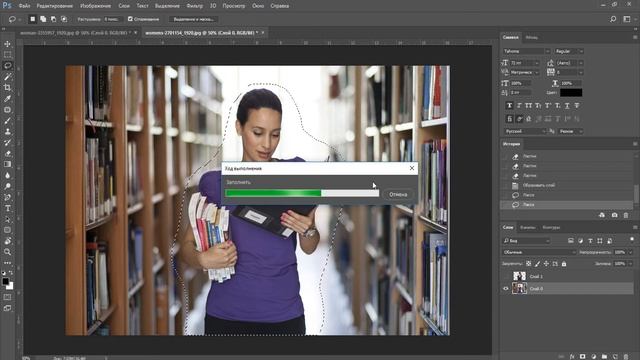The image size is (640, 360).
Task: Select the Zoom tool
Action: tap(7, 252)
